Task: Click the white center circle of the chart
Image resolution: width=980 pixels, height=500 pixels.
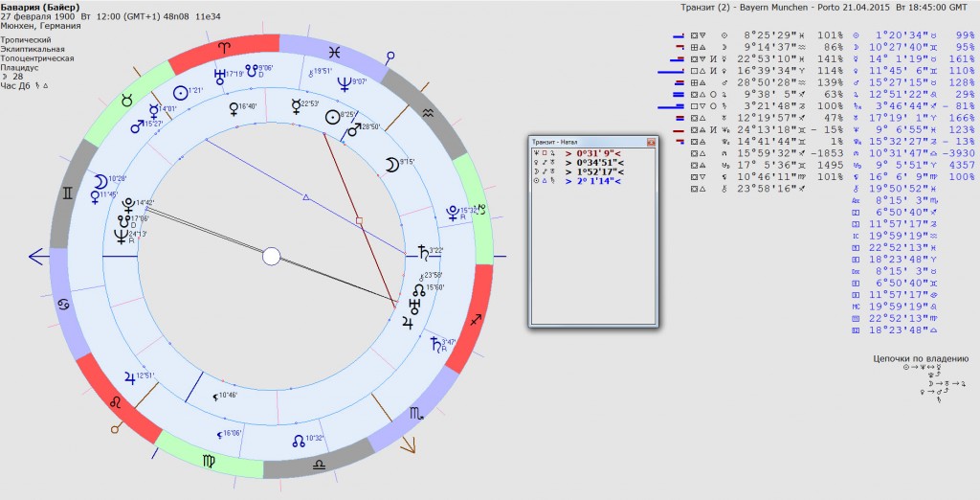Action: [271, 257]
